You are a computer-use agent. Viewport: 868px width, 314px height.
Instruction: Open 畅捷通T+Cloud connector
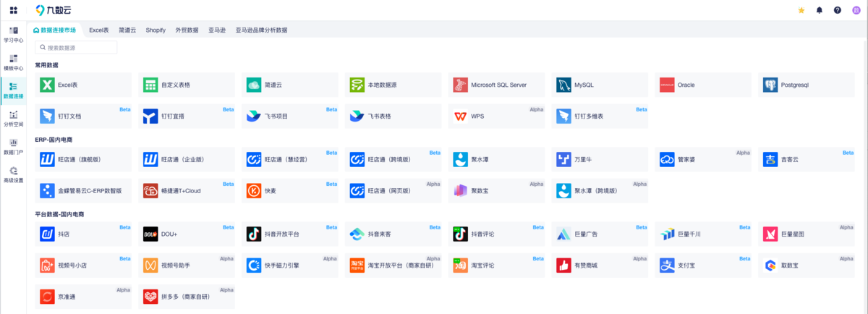point(187,191)
